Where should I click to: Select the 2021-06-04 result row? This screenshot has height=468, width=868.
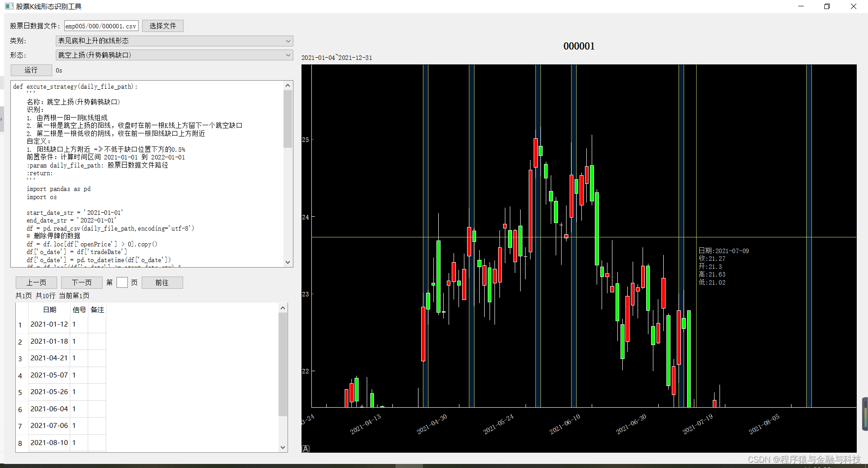click(61, 409)
